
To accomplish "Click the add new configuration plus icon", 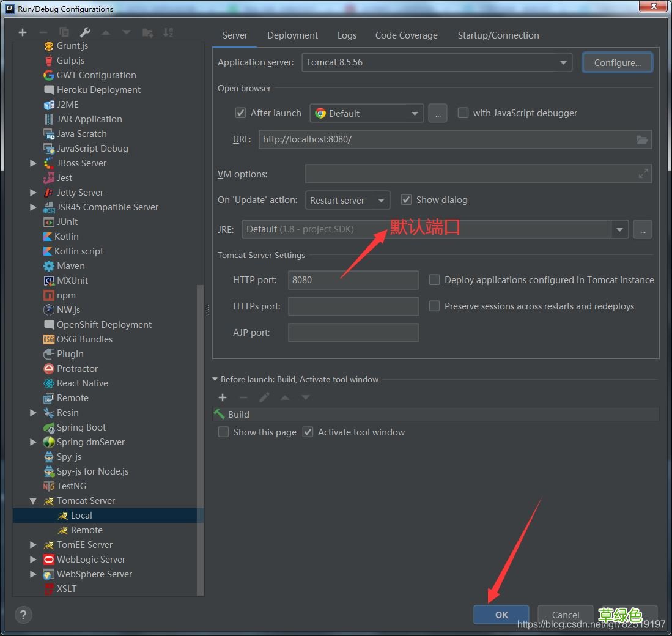I will 23,32.
